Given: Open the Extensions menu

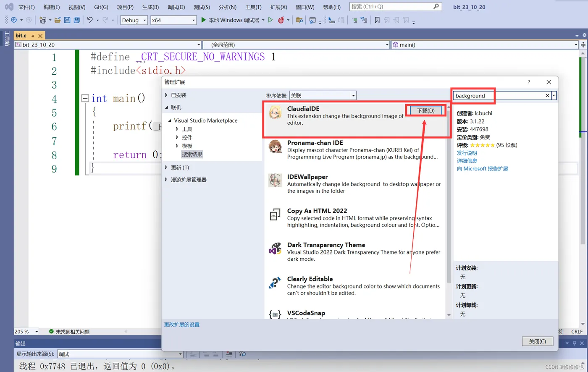Looking at the screenshot, I should (x=278, y=7).
